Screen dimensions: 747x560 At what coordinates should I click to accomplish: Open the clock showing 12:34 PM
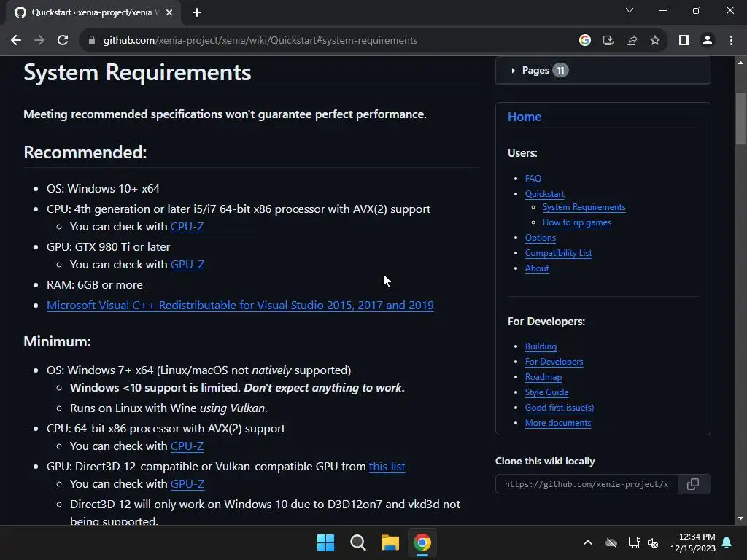click(x=693, y=542)
